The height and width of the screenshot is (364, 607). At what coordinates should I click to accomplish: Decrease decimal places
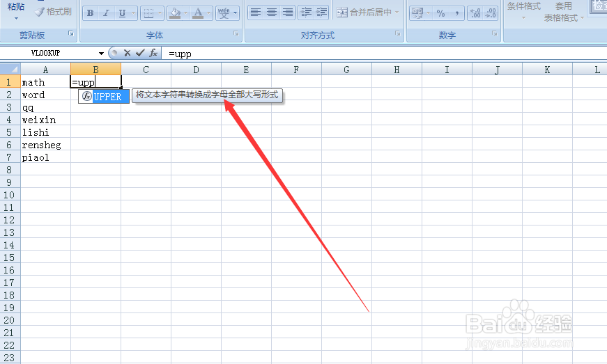(x=491, y=13)
